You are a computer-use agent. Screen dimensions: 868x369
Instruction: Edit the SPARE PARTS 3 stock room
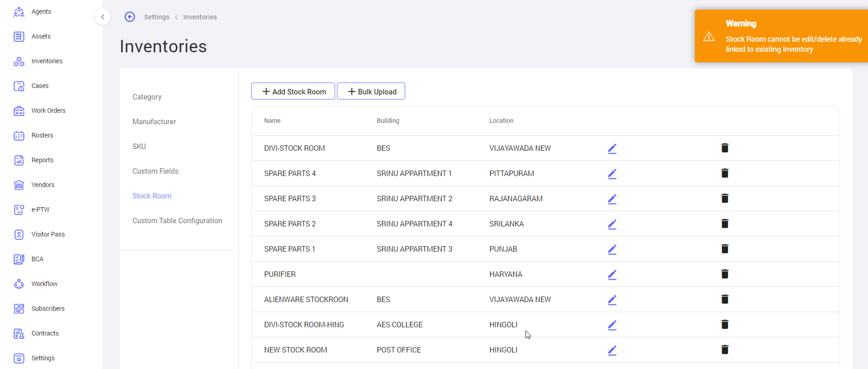coord(612,199)
